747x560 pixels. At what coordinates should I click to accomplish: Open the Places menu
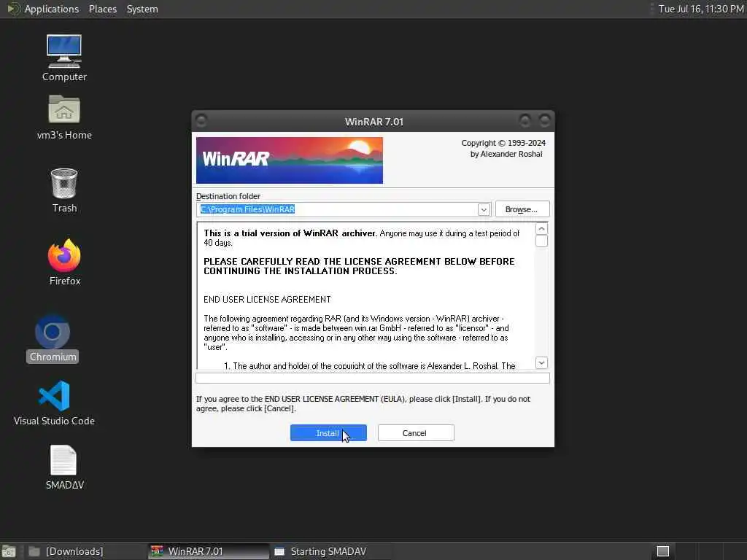coord(102,9)
